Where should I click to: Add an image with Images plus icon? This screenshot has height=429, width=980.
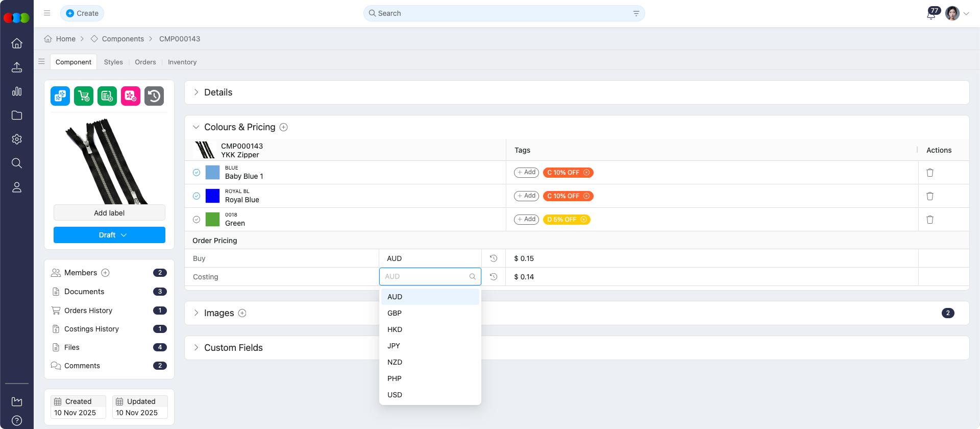click(x=242, y=313)
